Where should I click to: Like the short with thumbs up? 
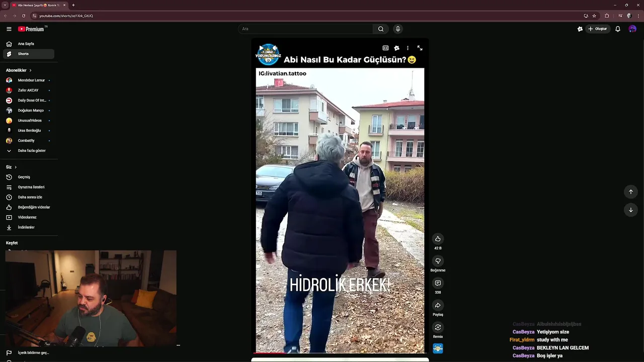pyautogui.click(x=438, y=239)
